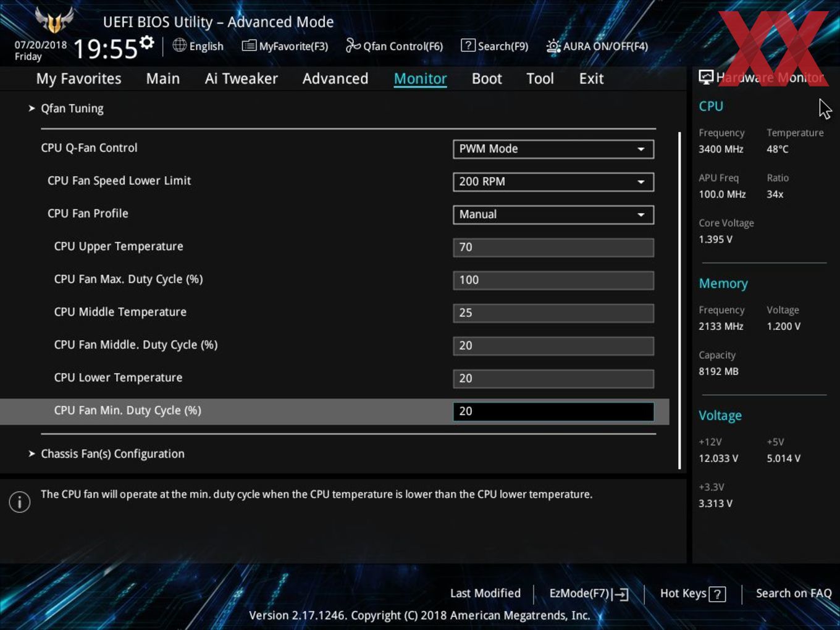
Task: Select CPU Middle Temperature label
Action: (120, 311)
